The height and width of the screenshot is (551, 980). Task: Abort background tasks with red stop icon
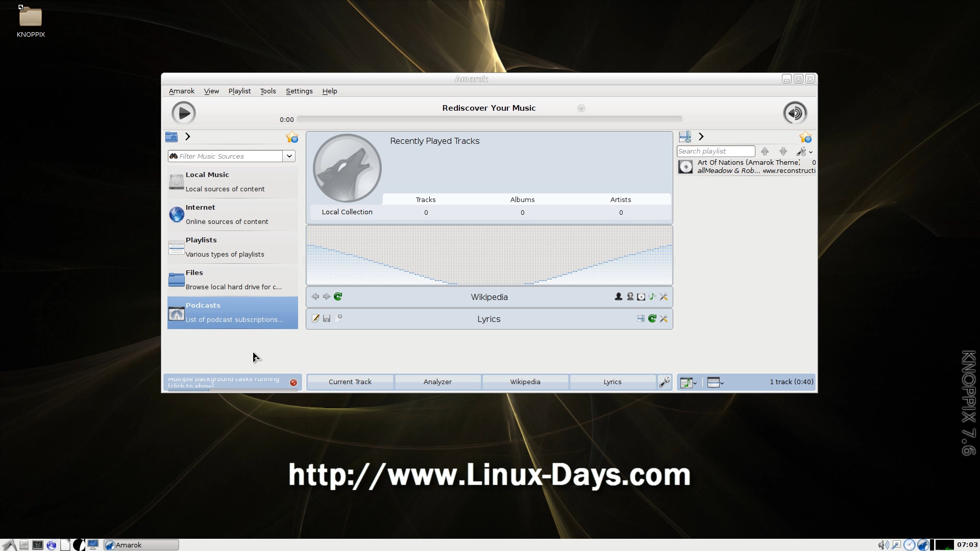coord(293,382)
